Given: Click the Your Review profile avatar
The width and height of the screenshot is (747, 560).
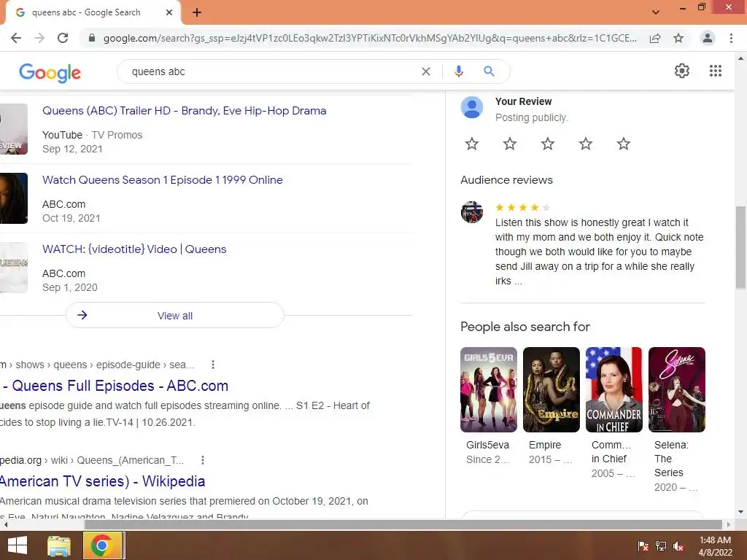Looking at the screenshot, I should [472, 107].
